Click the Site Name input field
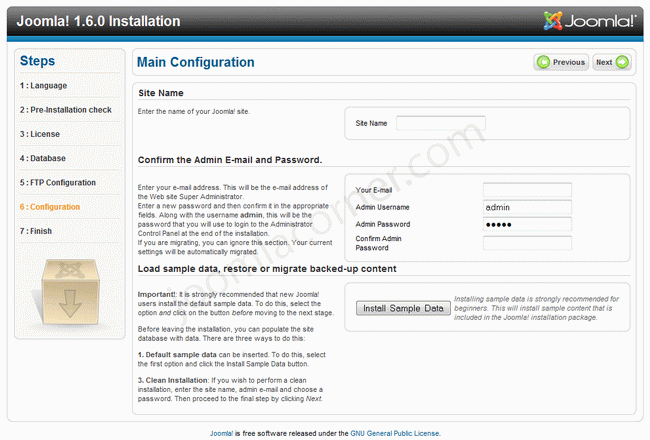This screenshot has width=650, height=440. (441, 123)
